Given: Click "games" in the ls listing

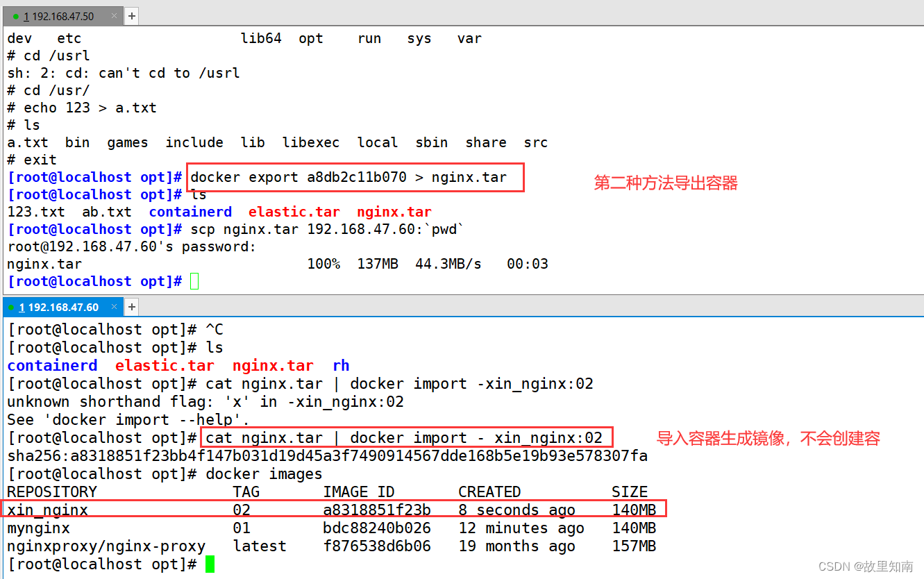Looking at the screenshot, I should coord(128,142).
